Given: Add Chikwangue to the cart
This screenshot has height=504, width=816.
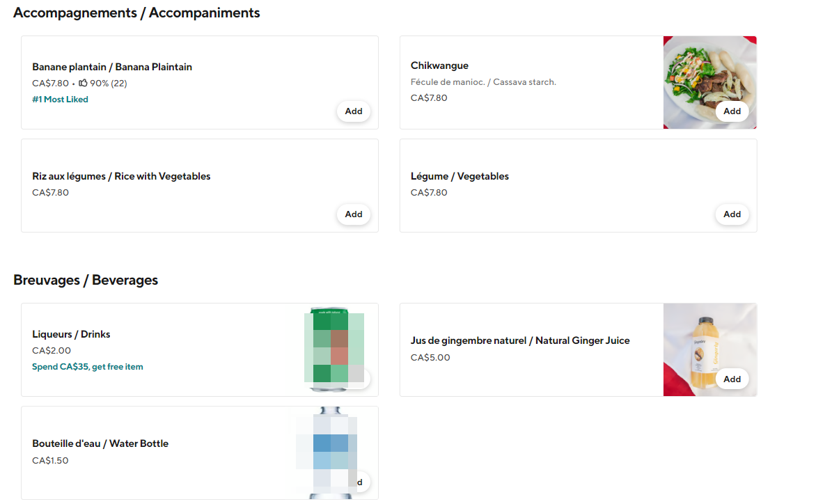Looking at the screenshot, I should coord(732,111).
